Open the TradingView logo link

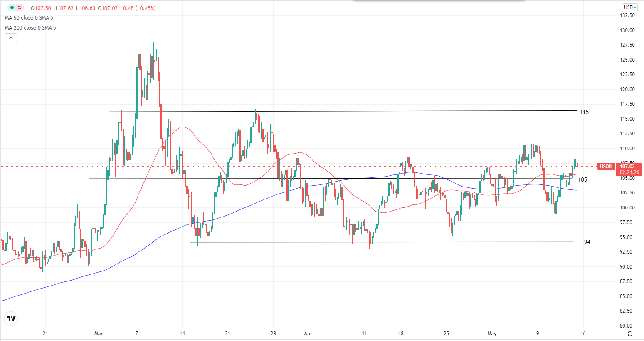click(x=11, y=319)
